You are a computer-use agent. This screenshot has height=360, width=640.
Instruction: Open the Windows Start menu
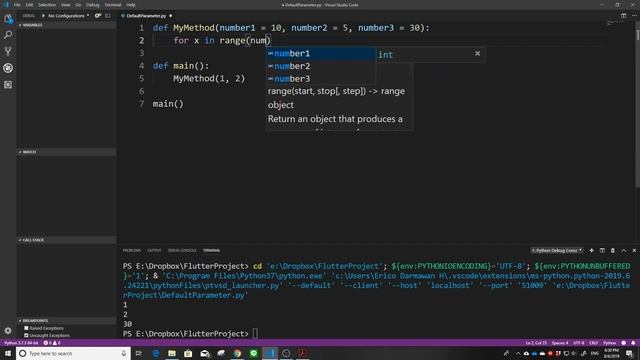(8, 353)
